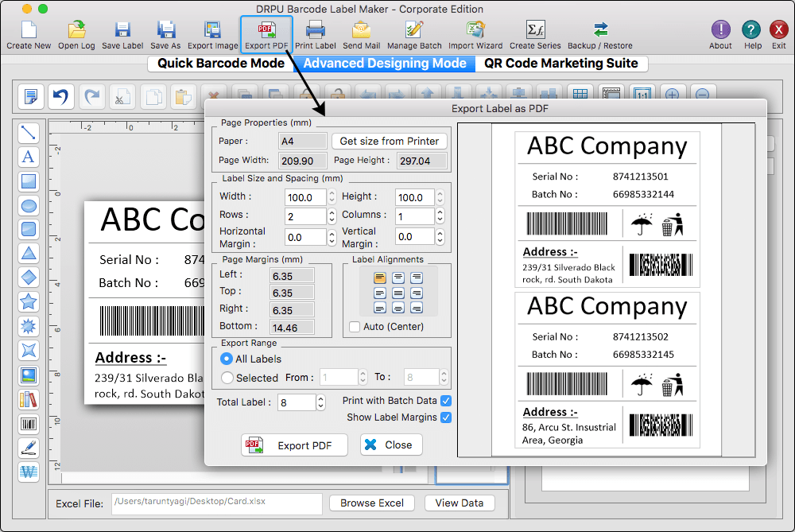
Task: Click the Total Label value field
Action: (x=297, y=402)
